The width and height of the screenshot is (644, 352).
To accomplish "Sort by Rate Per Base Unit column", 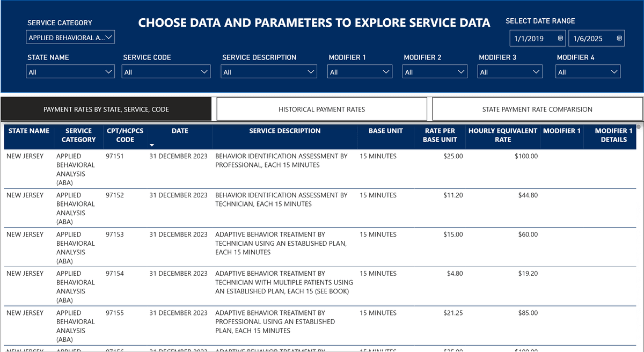I will pyautogui.click(x=441, y=135).
